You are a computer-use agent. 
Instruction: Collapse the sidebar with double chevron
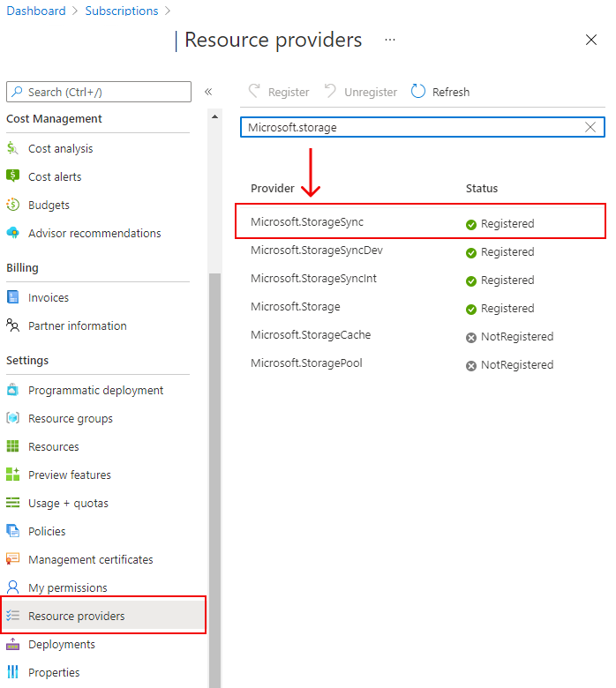click(x=208, y=92)
